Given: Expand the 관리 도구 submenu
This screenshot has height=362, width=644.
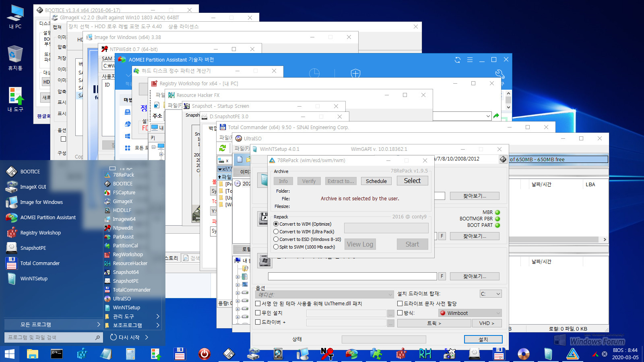Looking at the screenshot, I should (133, 317).
